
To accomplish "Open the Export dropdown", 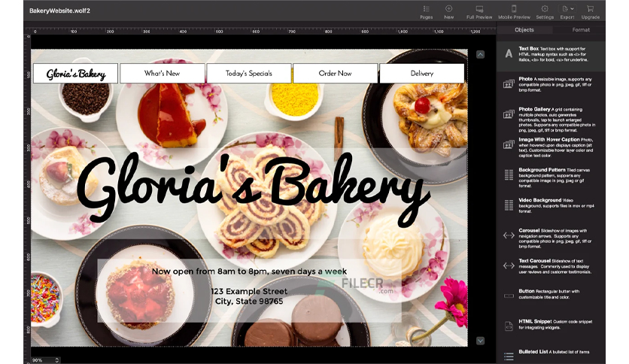I will coord(567,9).
